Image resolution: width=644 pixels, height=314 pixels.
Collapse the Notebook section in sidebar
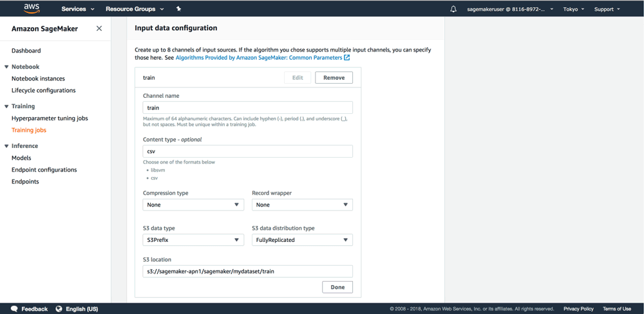point(6,66)
